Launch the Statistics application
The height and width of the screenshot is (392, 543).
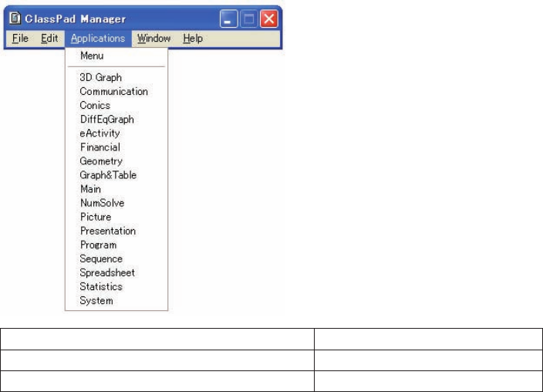click(116, 286)
